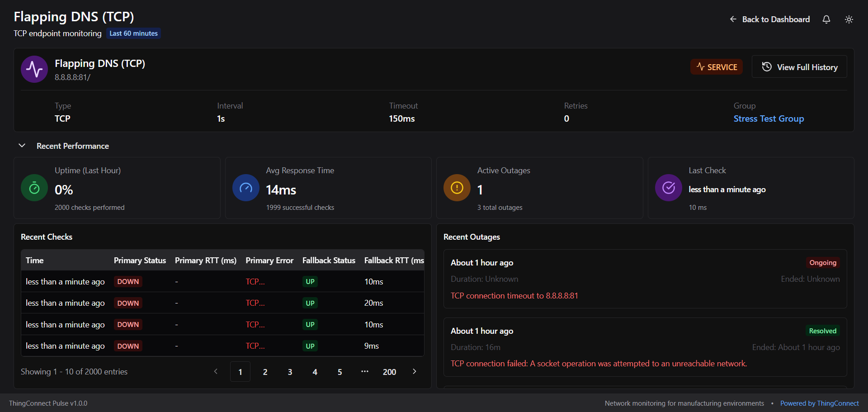Open View Full History
The image size is (868, 412).
point(799,67)
